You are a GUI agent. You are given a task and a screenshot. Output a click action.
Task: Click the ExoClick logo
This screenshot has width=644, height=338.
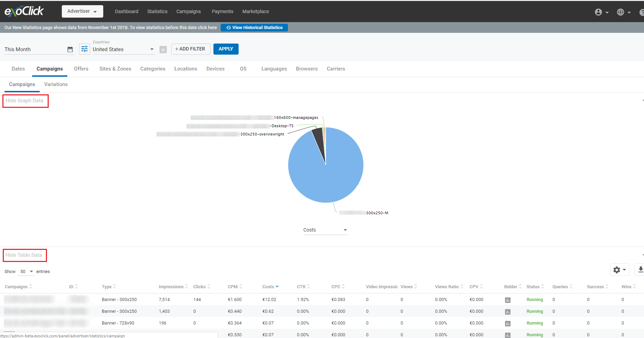(24, 11)
